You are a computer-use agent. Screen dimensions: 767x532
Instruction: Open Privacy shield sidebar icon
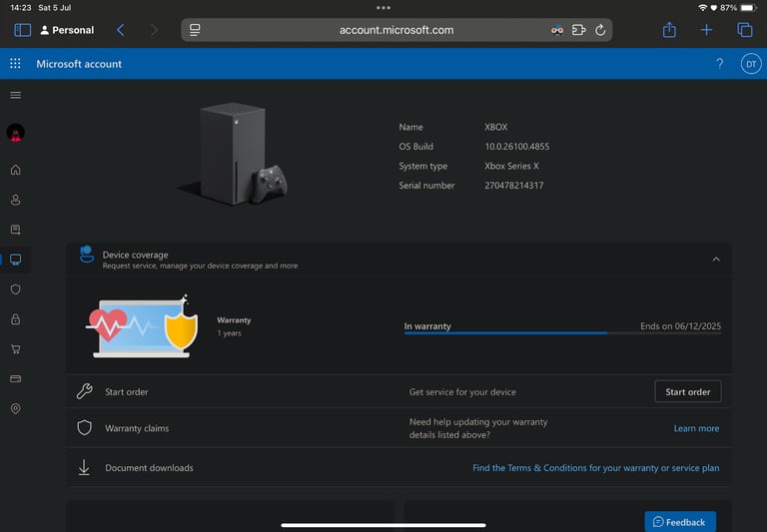[16, 289]
